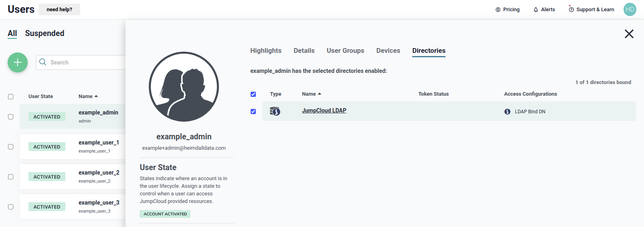Switch to the User Groups tab
The height and width of the screenshot is (227, 644).
345,51
